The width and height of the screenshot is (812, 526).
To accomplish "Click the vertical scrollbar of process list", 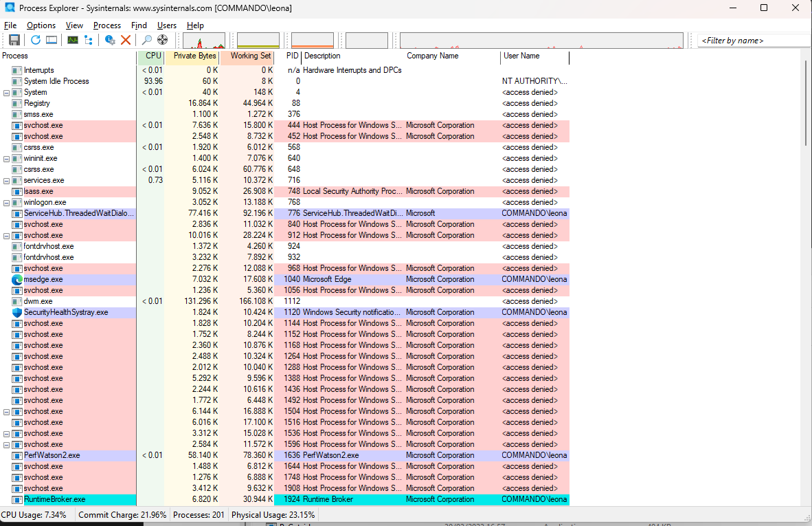I will pyautogui.click(x=807, y=275).
